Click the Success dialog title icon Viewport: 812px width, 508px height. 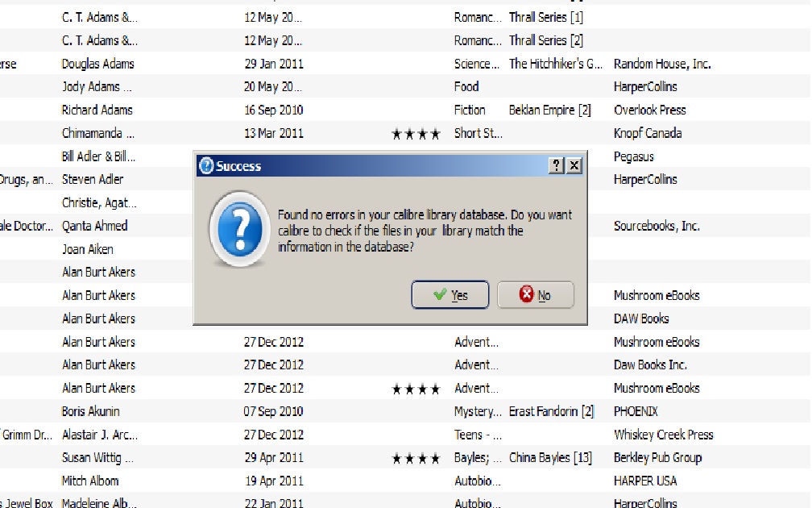click(206, 166)
